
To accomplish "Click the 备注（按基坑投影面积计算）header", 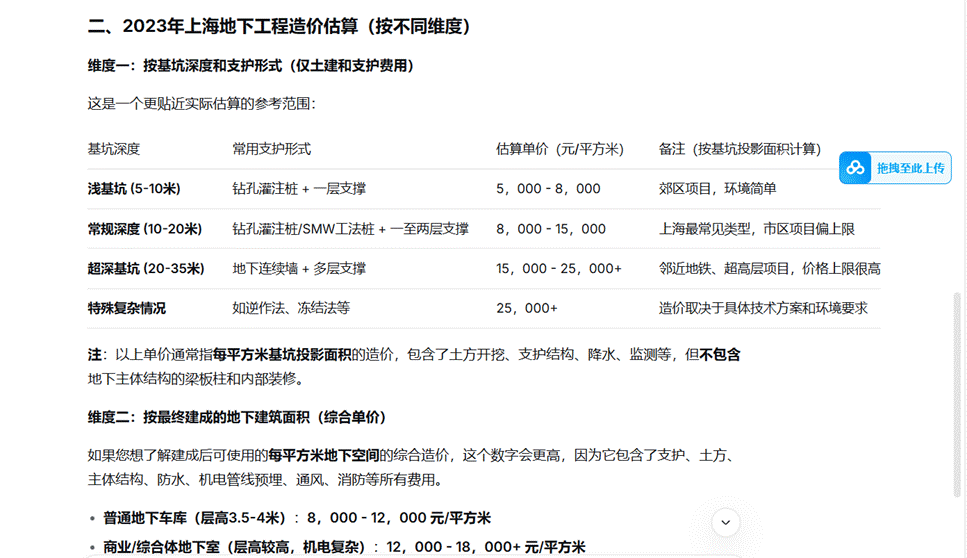I will [x=739, y=149].
